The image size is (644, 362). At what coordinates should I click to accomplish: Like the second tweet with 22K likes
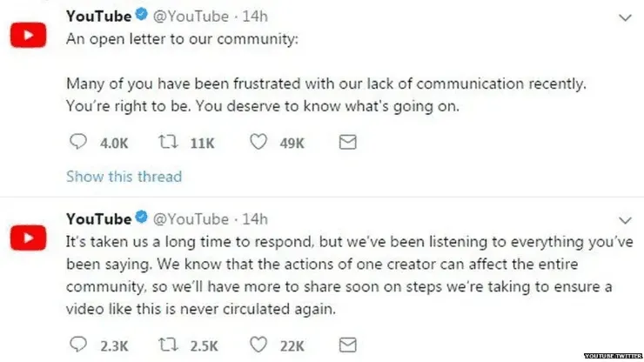(x=258, y=344)
